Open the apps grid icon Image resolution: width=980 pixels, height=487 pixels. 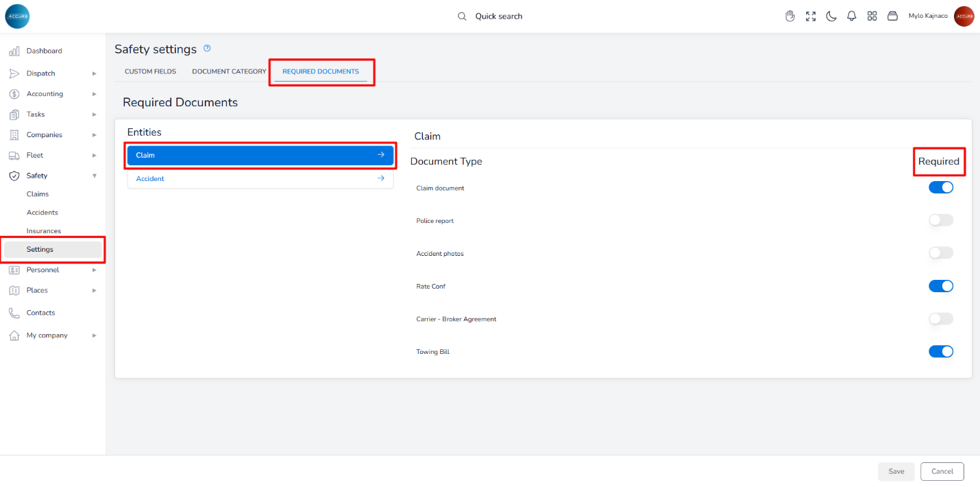[x=872, y=16]
